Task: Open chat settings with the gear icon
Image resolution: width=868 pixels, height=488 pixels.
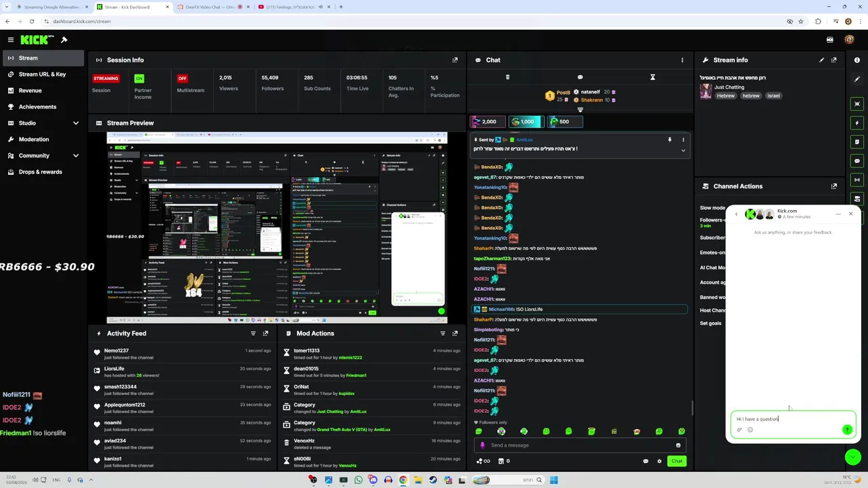Action: (659, 461)
